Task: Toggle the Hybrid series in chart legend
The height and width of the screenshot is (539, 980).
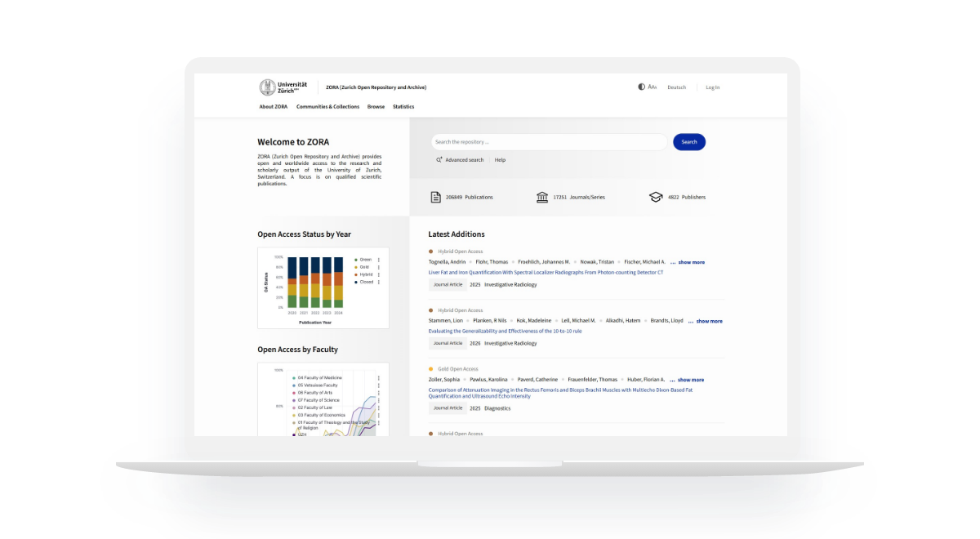Action: [365, 274]
